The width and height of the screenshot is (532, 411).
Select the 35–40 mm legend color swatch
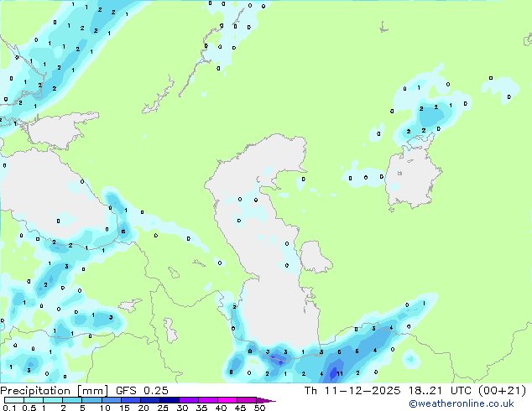208,400
